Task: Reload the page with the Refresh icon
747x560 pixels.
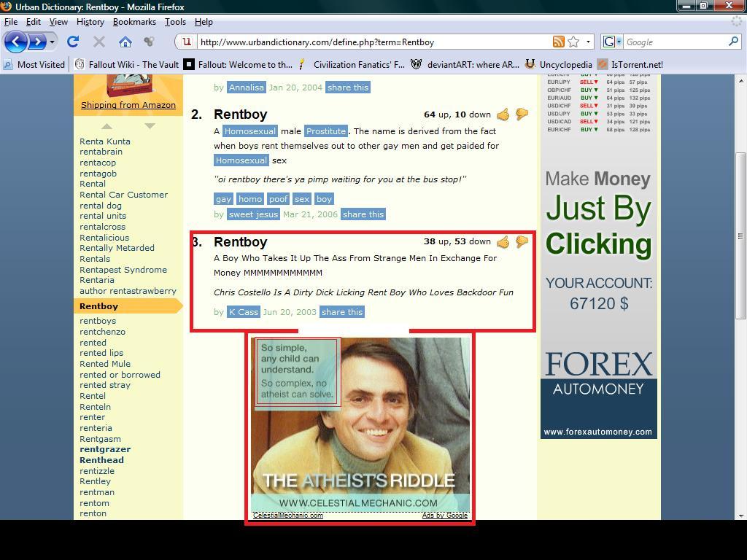Action: (73, 42)
